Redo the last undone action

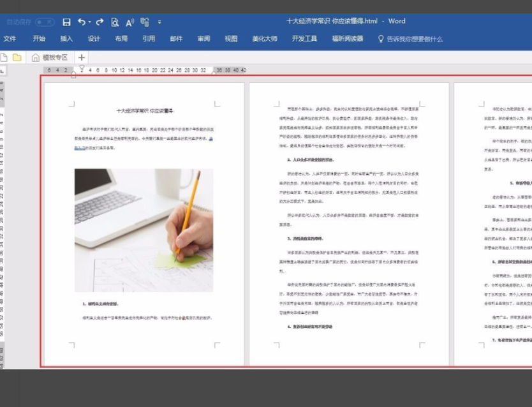pyautogui.click(x=100, y=22)
